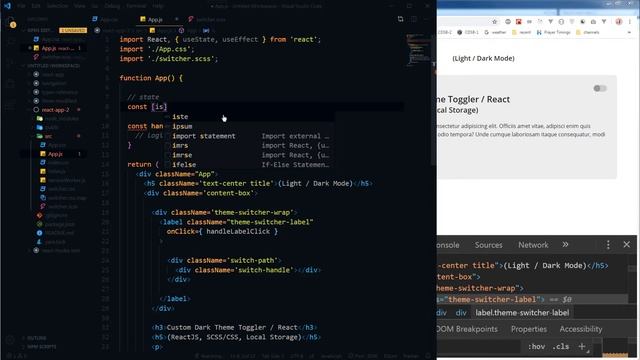The image size is (640, 360).
Task: Toggle .cls class editor in Styles
Action: click(561, 346)
